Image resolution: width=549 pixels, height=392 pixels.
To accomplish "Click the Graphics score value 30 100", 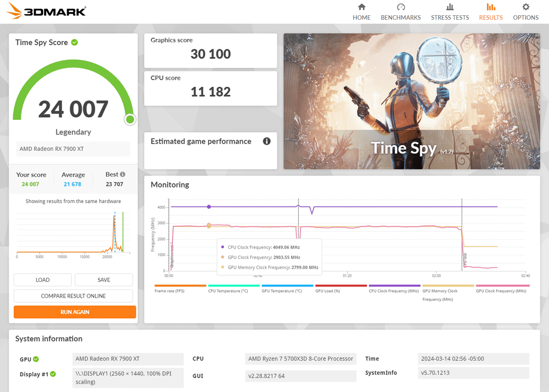I will point(210,54).
